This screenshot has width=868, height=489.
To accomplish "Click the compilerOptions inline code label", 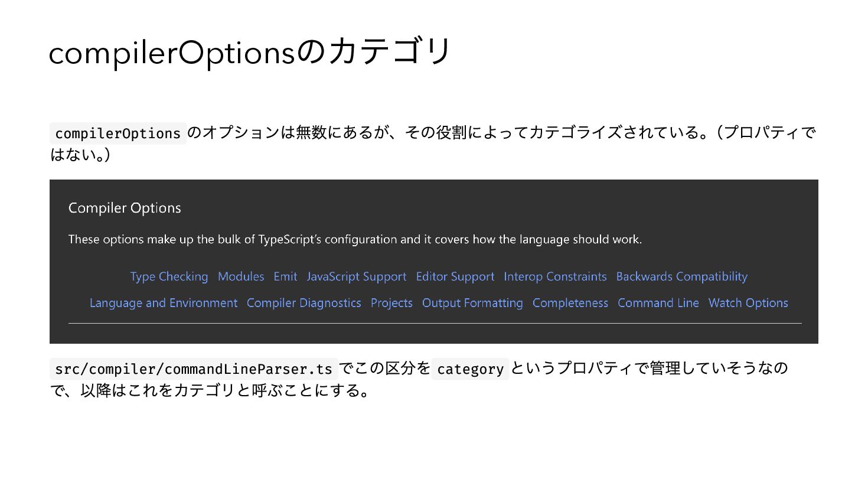I will click(118, 133).
